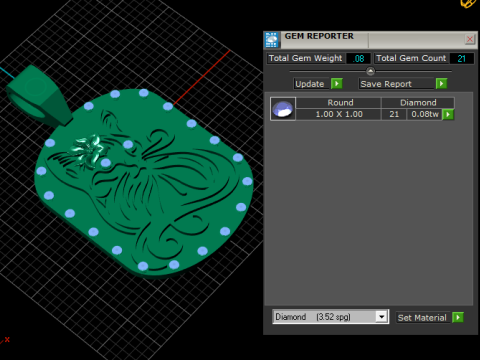480x360 pixels.
Task: Click the gem quantity cell 21
Action: click(394, 114)
